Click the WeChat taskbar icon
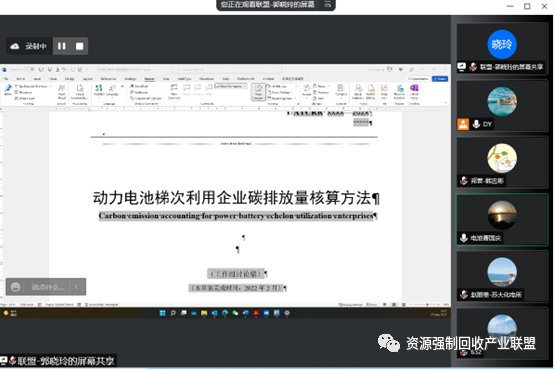 pyautogui.click(x=235, y=313)
